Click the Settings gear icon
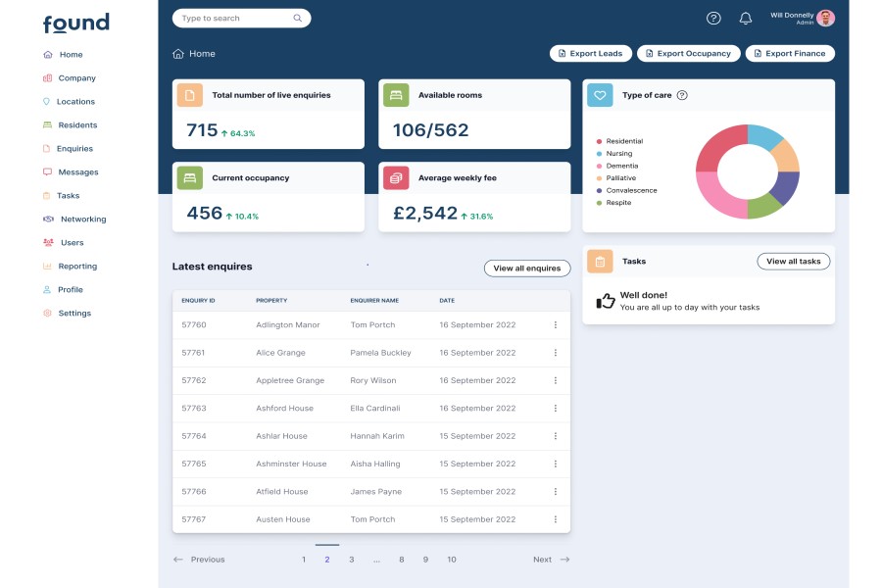The width and height of the screenshot is (882, 588). (x=47, y=313)
